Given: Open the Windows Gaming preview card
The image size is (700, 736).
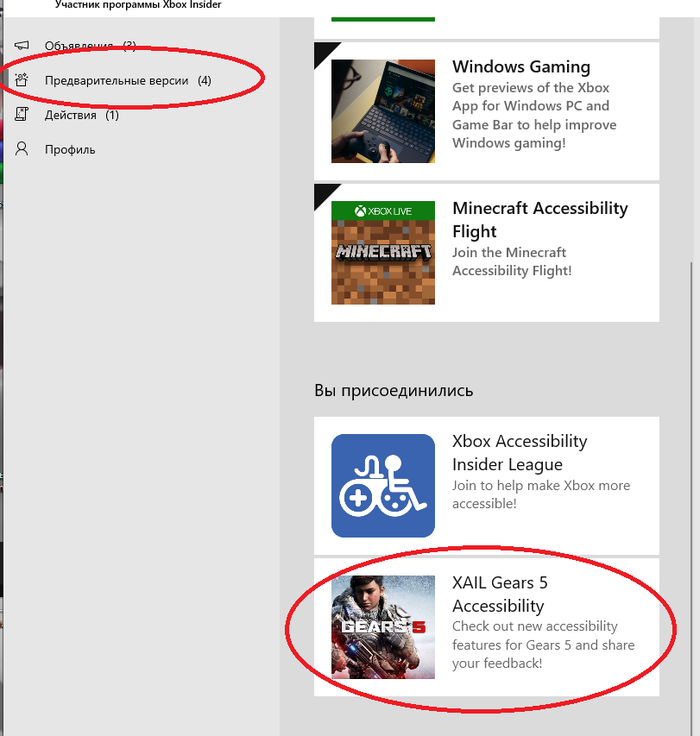Looking at the screenshot, I should (486, 111).
